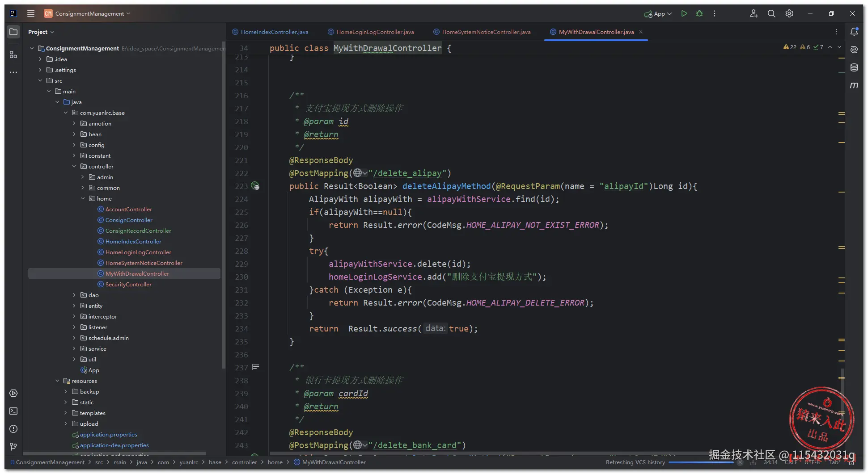Collapse the home package
This screenshot has height=474, width=868.
[x=83, y=198]
